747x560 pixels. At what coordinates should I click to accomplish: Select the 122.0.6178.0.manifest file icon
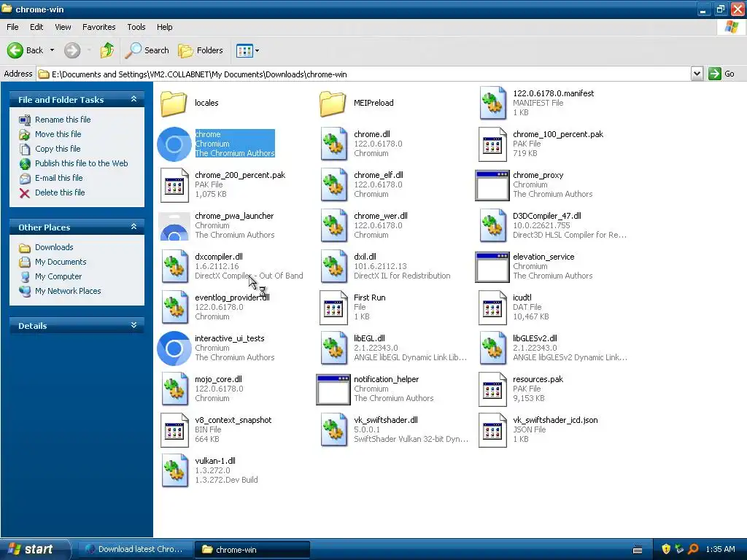pos(492,103)
